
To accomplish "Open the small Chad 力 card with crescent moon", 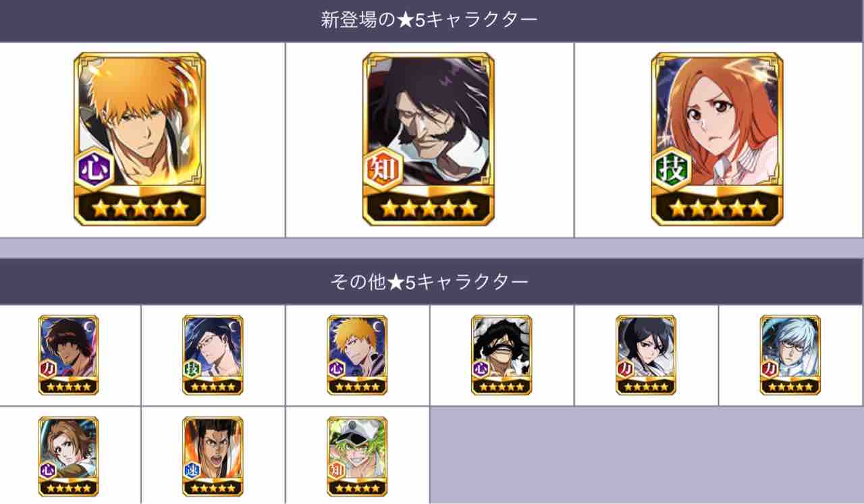I will click(x=69, y=355).
